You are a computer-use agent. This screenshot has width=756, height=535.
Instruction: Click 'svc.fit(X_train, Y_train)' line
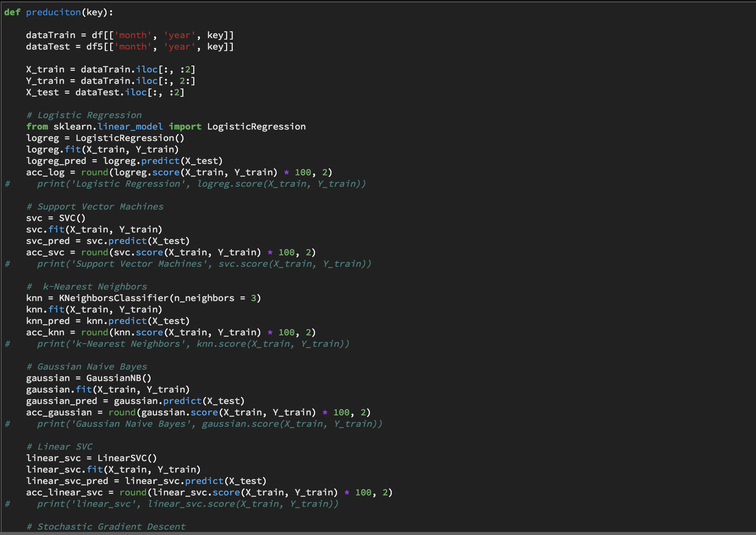coord(94,229)
